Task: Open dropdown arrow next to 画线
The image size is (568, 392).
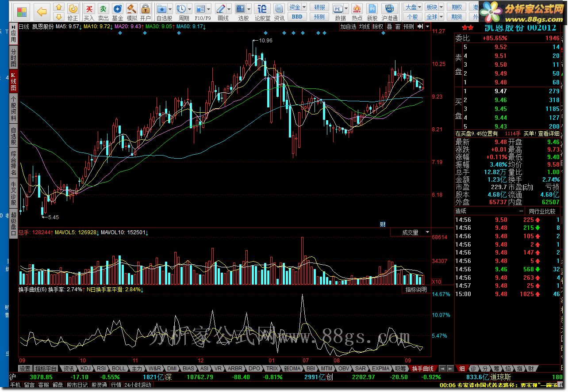Action: tap(229, 8)
